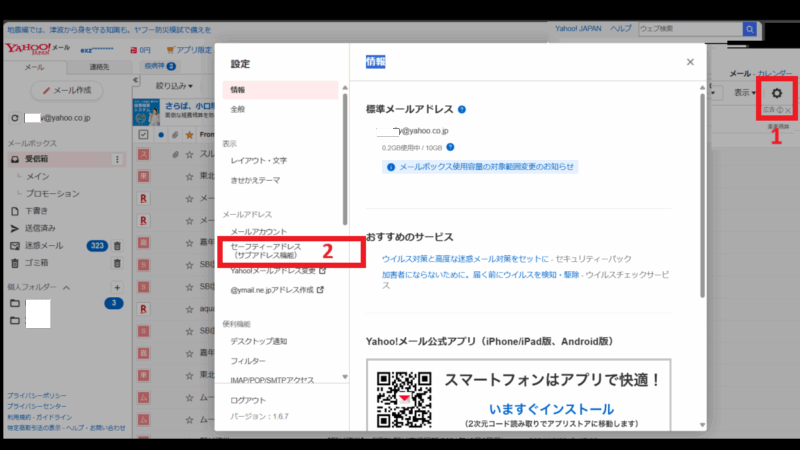
Task: Toggle the ス sender avatar checkbox
Action: click(143, 154)
